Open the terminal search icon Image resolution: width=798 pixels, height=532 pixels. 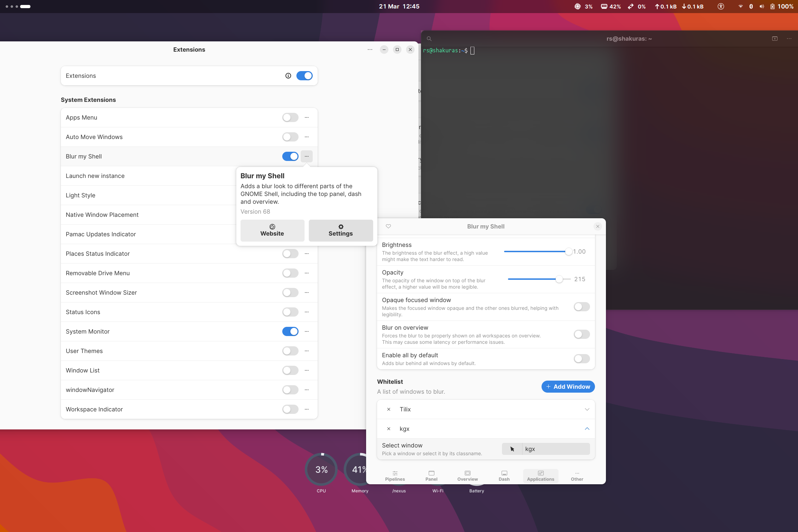coord(429,39)
